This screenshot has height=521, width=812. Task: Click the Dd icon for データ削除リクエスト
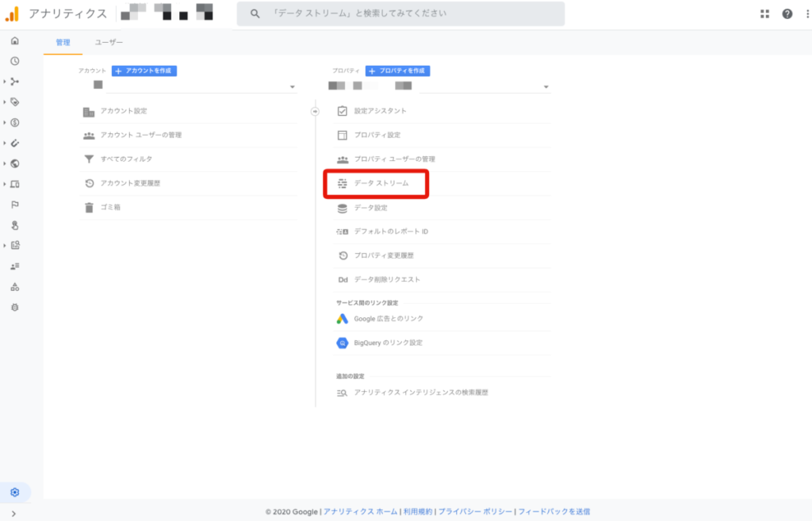pyautogui.click(x=343, y=280)
